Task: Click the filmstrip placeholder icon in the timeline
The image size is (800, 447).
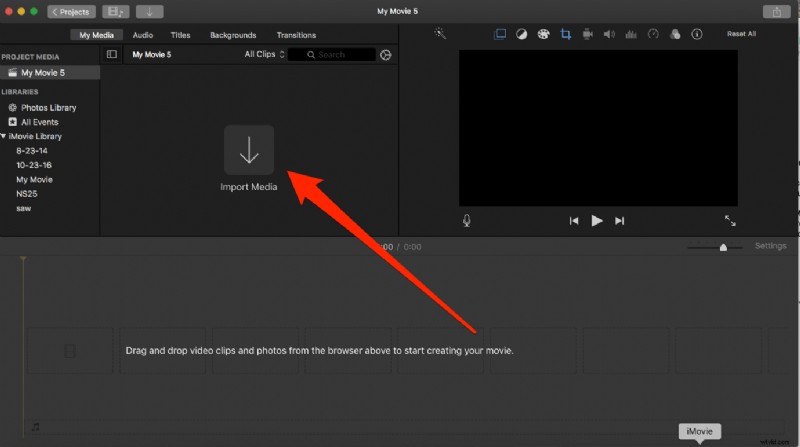Action: click(70, 351)
